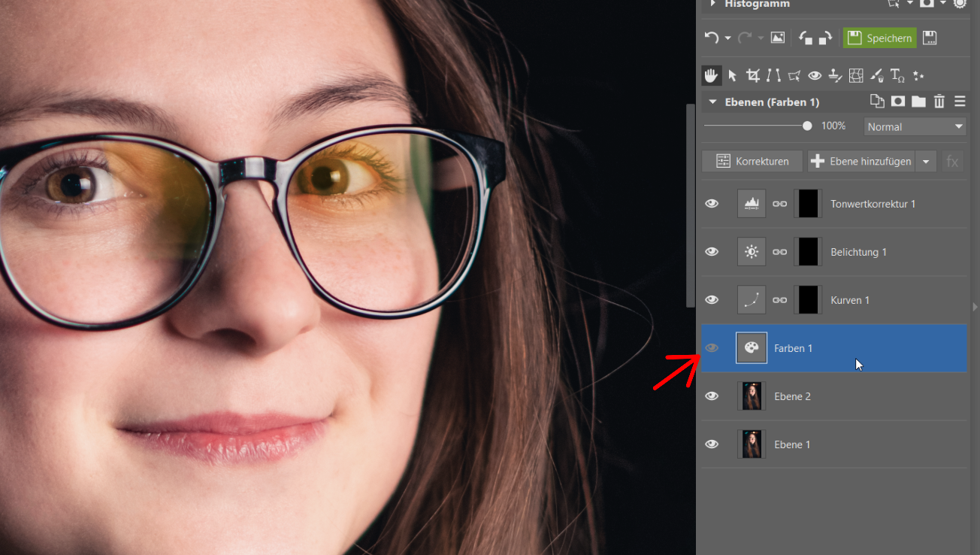Viewport: 980px width, 555px height.
Task: Rotate the image left
Action: [805, 38]
